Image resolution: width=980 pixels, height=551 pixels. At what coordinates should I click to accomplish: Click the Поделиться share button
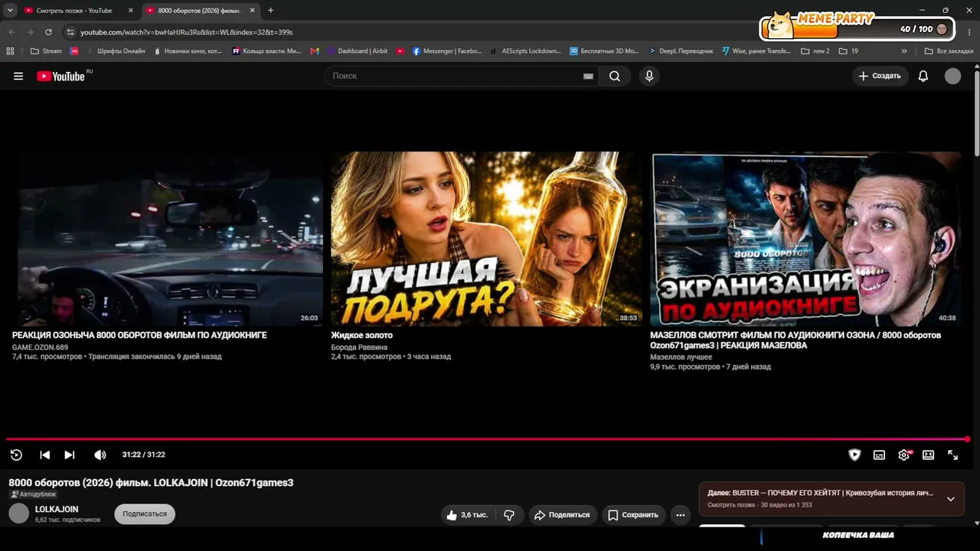562,515
